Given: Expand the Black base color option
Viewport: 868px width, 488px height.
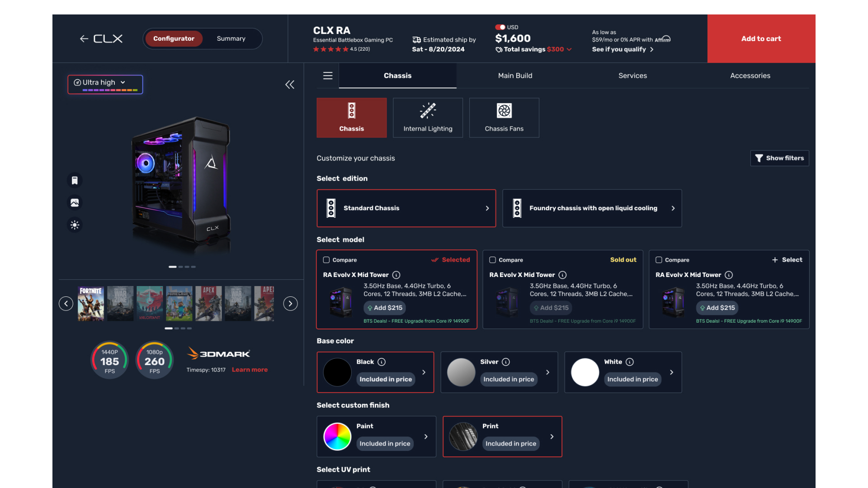Looking at the screenshot, I should pyautogui.click(x=424, y=372).
